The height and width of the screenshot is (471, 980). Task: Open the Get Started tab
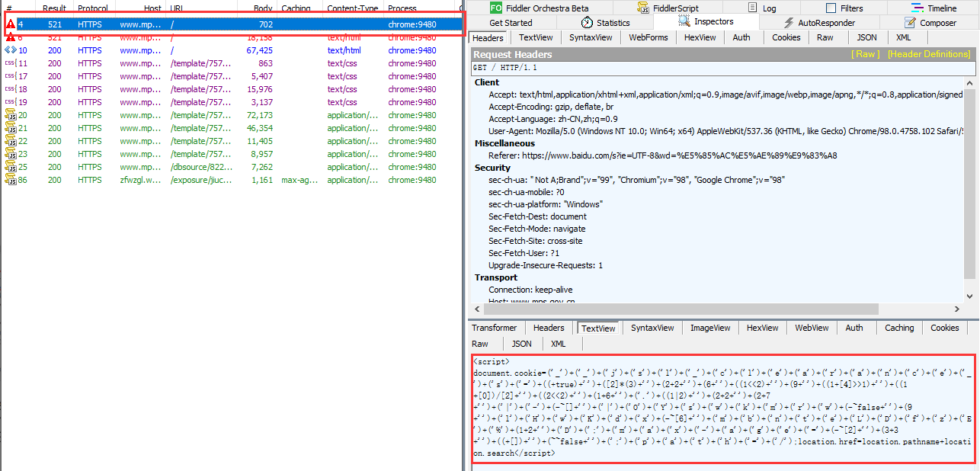(511, 23)
